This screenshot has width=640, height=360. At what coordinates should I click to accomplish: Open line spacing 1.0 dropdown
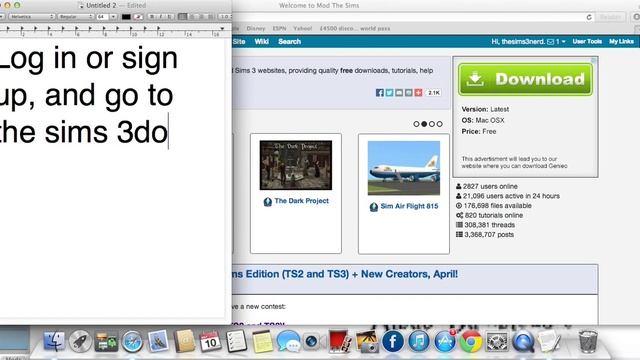[x=225, y=17]
